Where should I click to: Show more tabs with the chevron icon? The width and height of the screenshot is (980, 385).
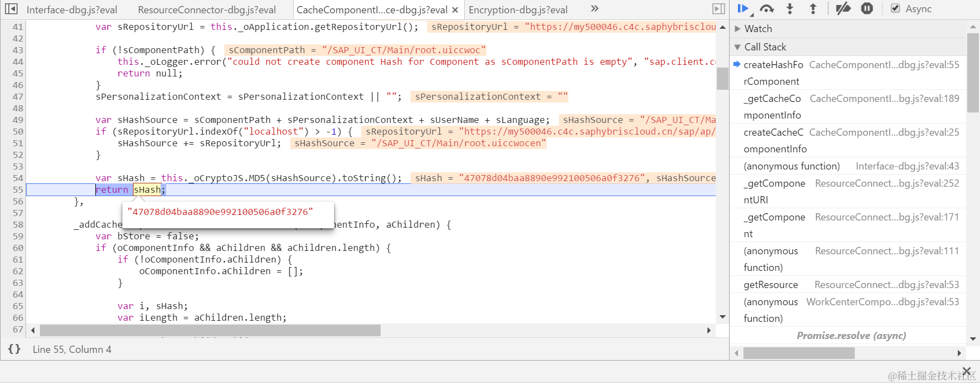(x=594, y=8)
